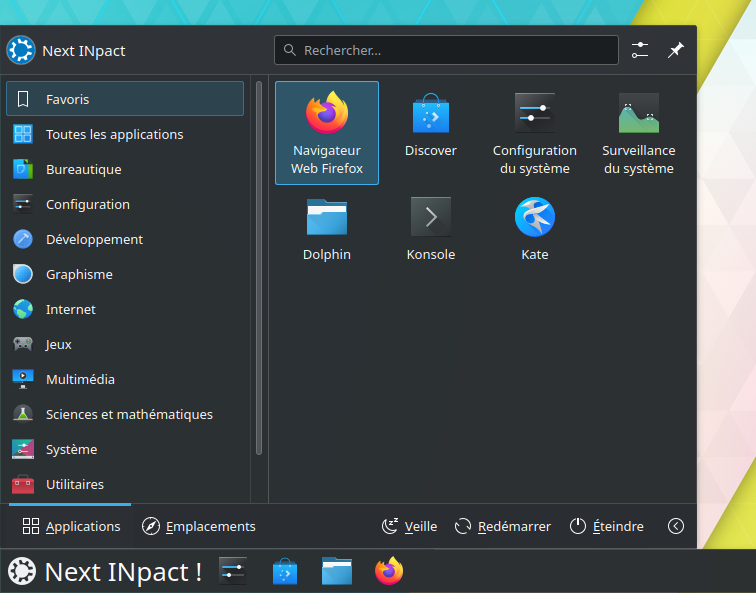
Task: Open launcher configuration sliders icon
Action: coord(640,50)
